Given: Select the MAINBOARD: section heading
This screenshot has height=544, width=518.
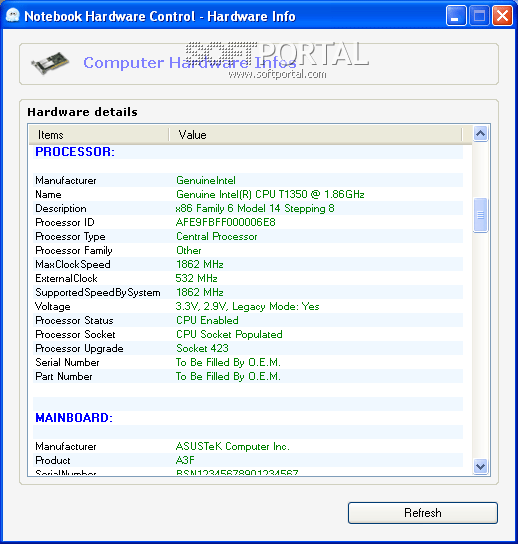Looking at the screenshot, I should pos(74,418).
